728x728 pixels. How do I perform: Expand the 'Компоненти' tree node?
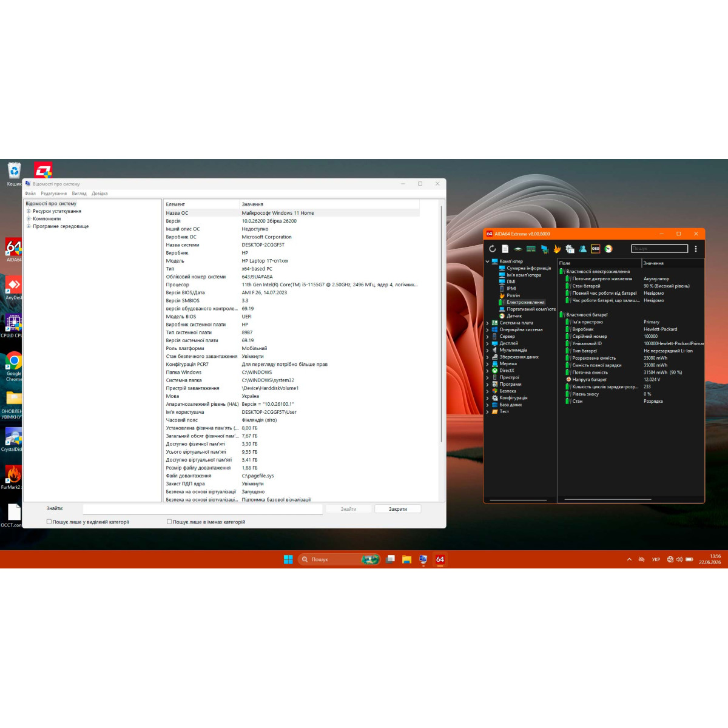29,219
